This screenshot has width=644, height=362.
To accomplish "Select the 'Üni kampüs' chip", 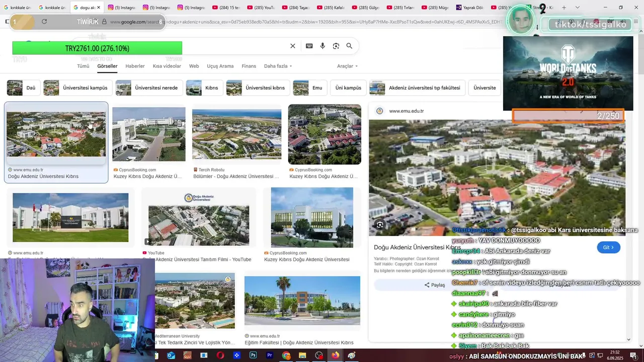I will click(348, 87).
